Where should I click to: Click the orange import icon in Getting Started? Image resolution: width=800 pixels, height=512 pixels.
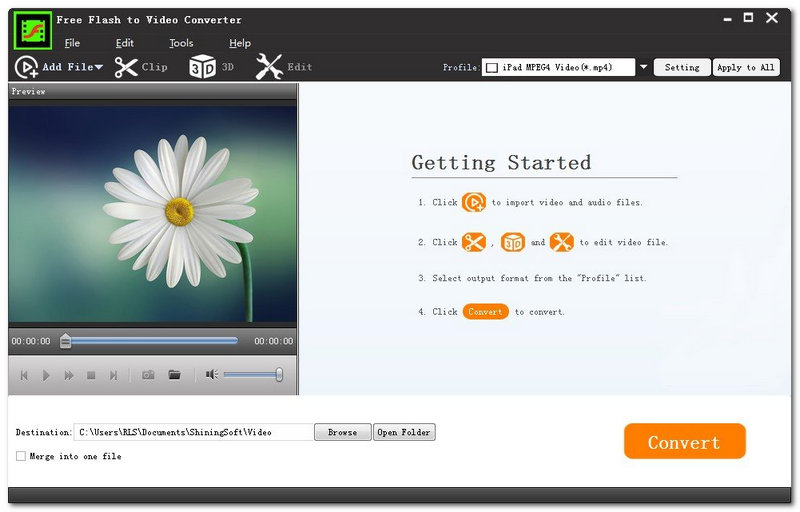pos(474,202)
